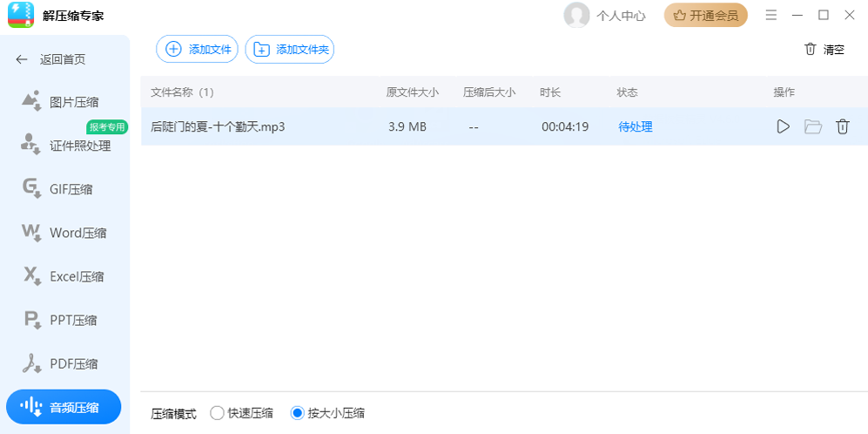868x434 pixels.
Task: Click 开通会员 membership button
Action: click(x=705, y=15)
